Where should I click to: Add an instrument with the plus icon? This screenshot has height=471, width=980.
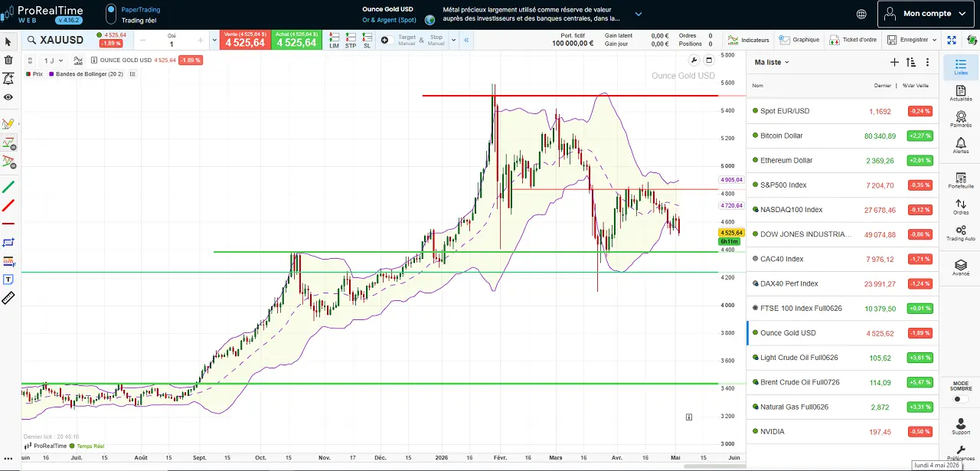point(894,62)
